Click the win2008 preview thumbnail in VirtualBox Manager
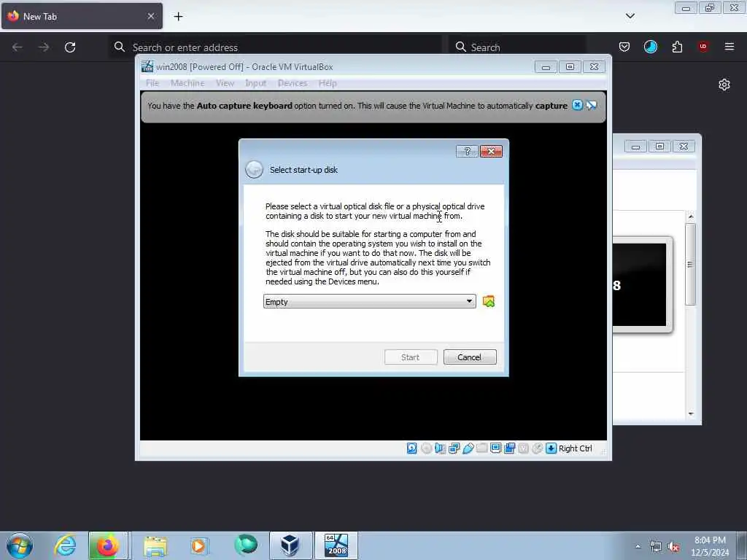The width and height of the screenshot is (747, 560). click(x=640, y=285)
